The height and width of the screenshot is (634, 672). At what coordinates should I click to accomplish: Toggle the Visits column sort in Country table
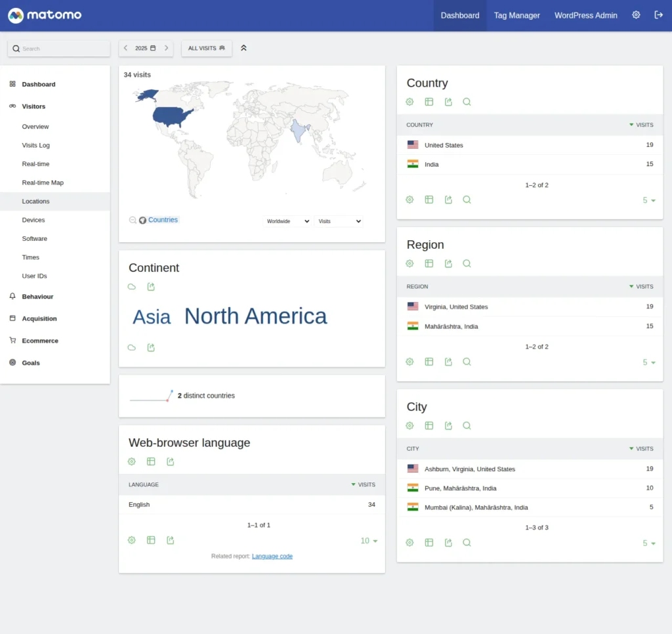click(x=641, y=125)
